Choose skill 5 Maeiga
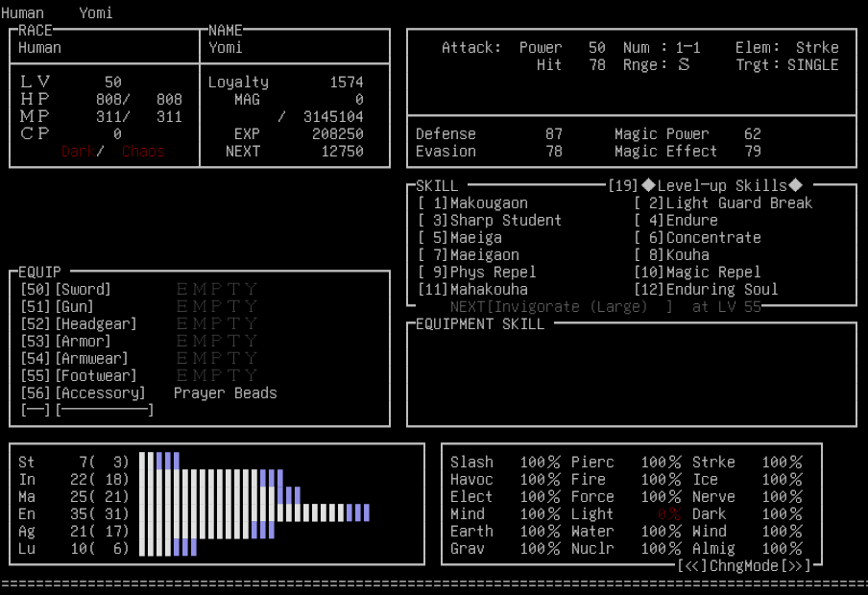Viewport: 868px width, 595px height. (460, 237)
